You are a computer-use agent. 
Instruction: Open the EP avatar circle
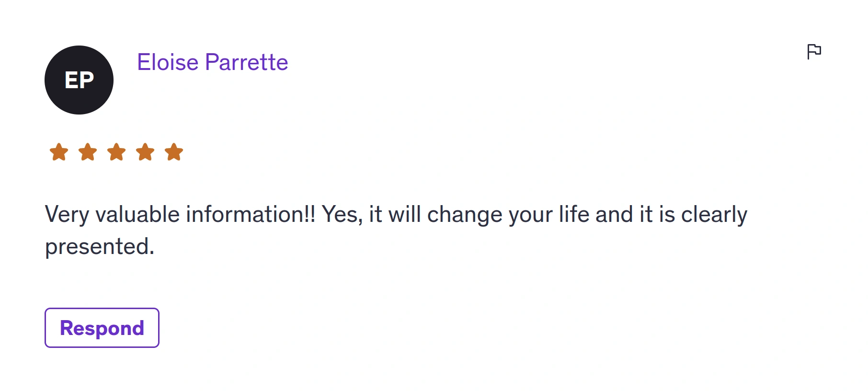[79, 80]
